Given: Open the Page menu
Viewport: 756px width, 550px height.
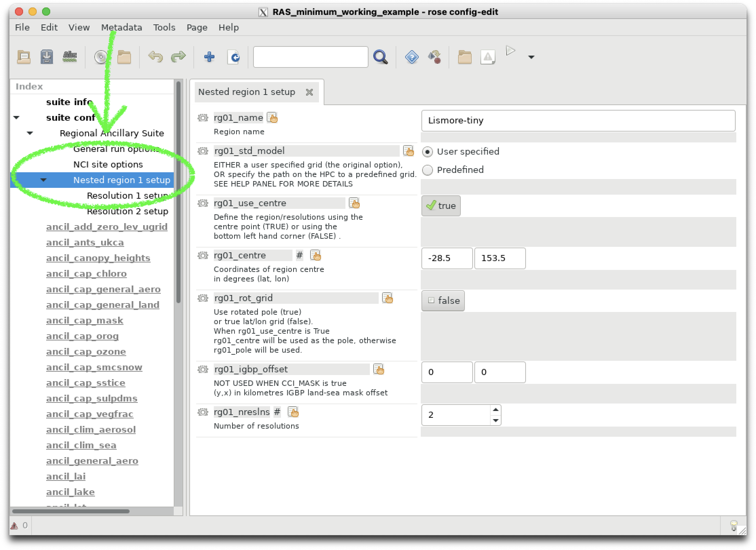Looking at the screenshot, I should pos(197,27).
